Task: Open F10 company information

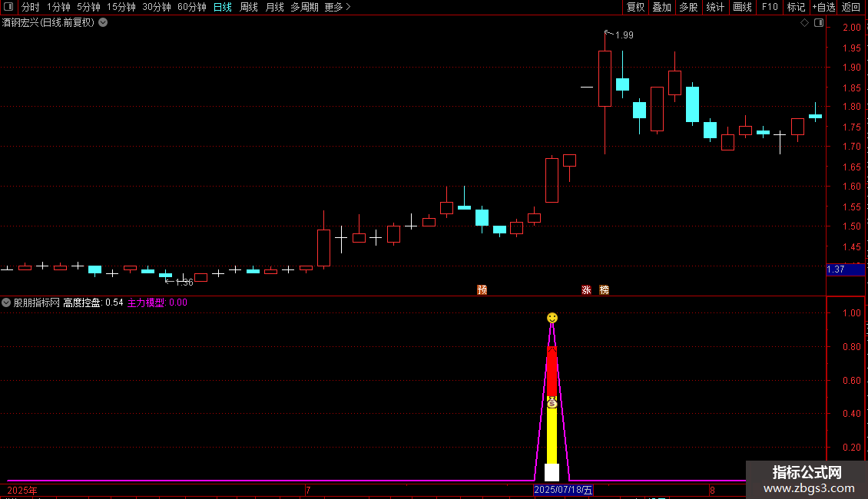Action: [x=770, y=7]
